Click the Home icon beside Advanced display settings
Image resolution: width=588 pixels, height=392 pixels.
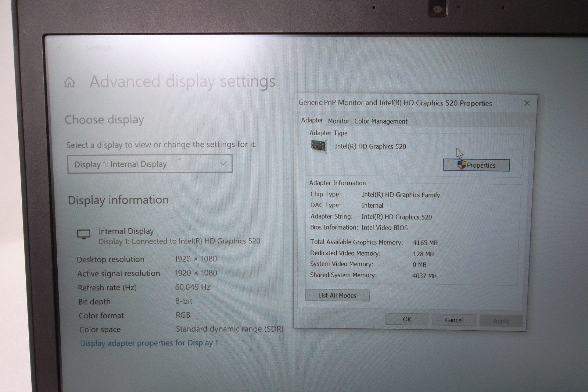coord(69,82)
